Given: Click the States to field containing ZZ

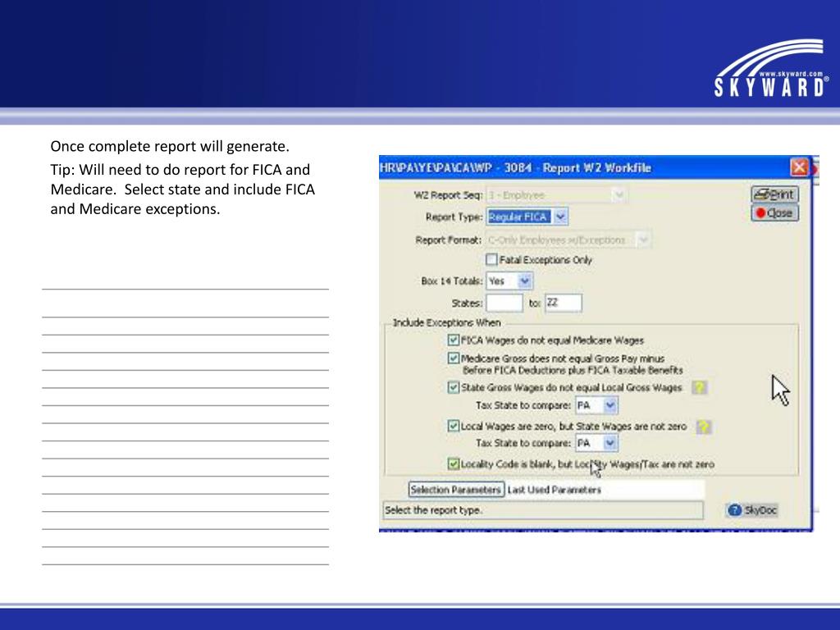Looking at the screenshot, I should pyautogui.click(x=563, y=304).
